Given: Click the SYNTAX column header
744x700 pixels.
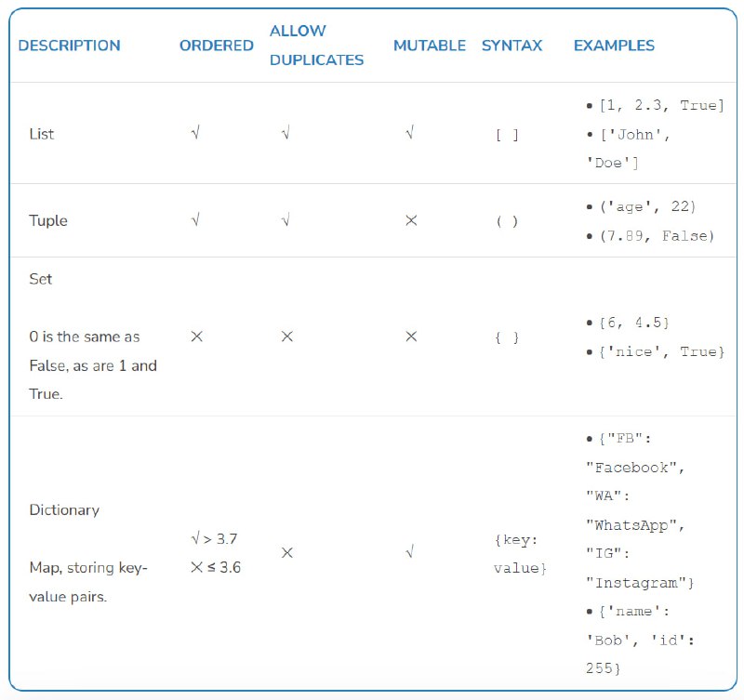Looking at the screenshot, I should click(x=511, y=46).
